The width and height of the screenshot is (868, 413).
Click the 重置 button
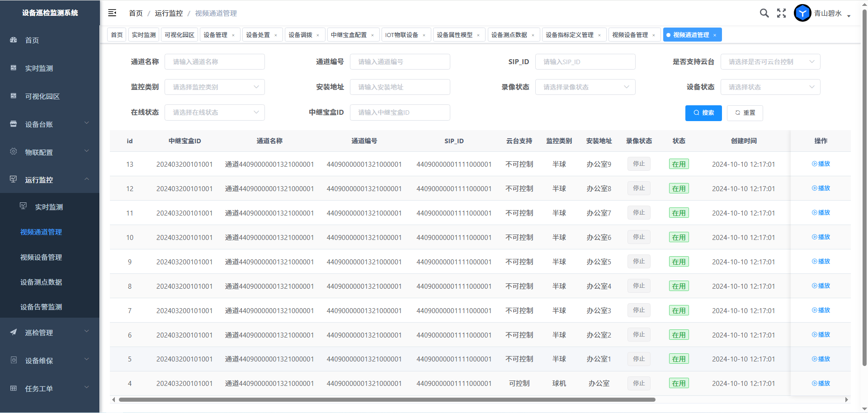pyautogui.click(x=745, y=113)
